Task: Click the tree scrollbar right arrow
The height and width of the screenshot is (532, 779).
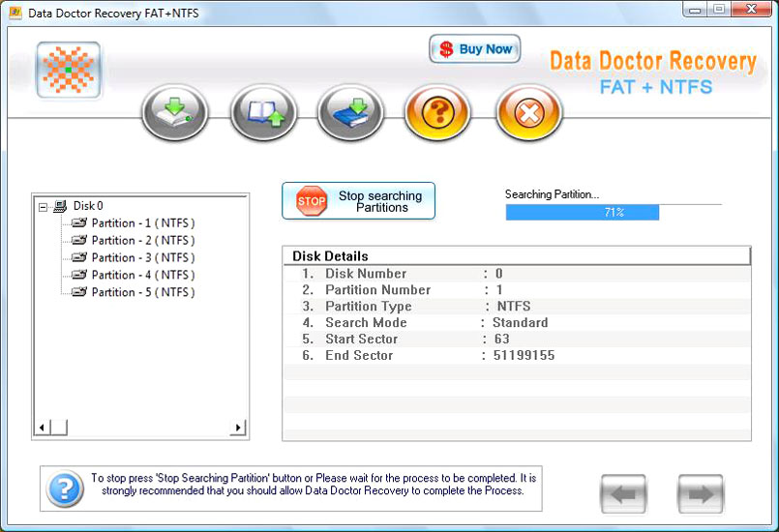Action: (x=238, y=428)
